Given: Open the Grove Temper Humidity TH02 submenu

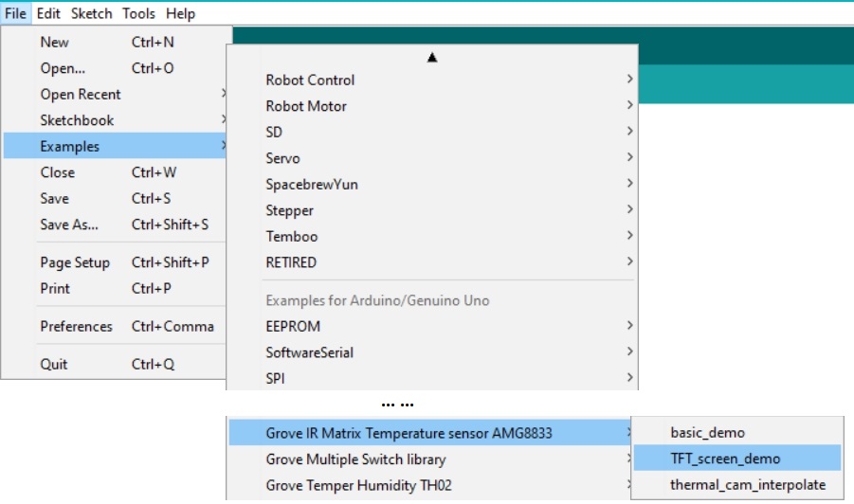Looking at the screenshot, I should pos(429,485).
